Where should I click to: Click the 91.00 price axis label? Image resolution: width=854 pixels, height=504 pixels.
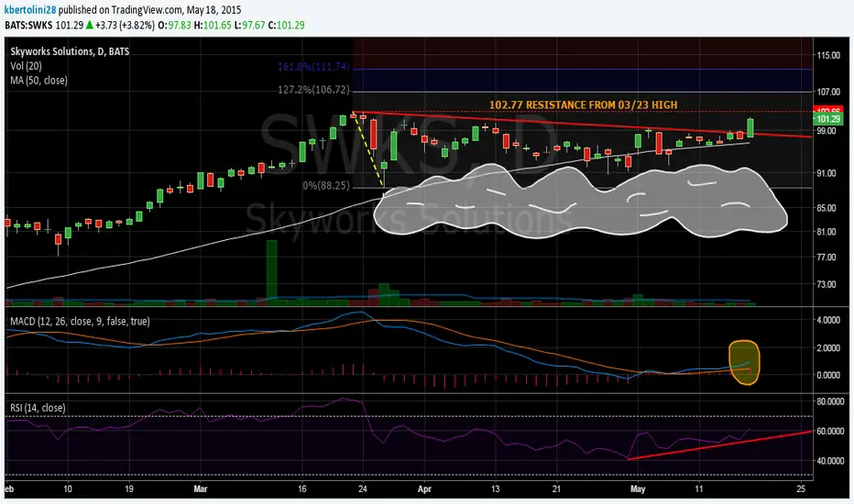[x=826, y=173]
